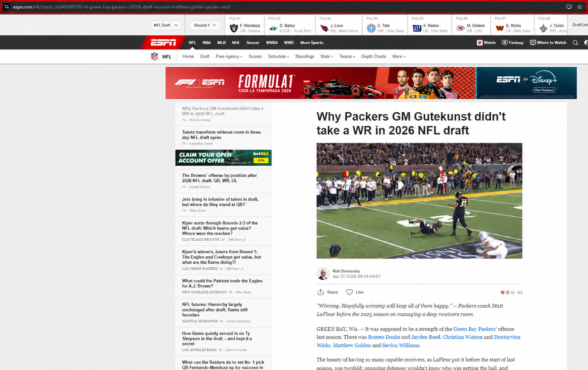Image resolution: width=588 pixels, height=370 pixels.
Task: Select Soccer in the top sports nav
Action: pos(253,43)
